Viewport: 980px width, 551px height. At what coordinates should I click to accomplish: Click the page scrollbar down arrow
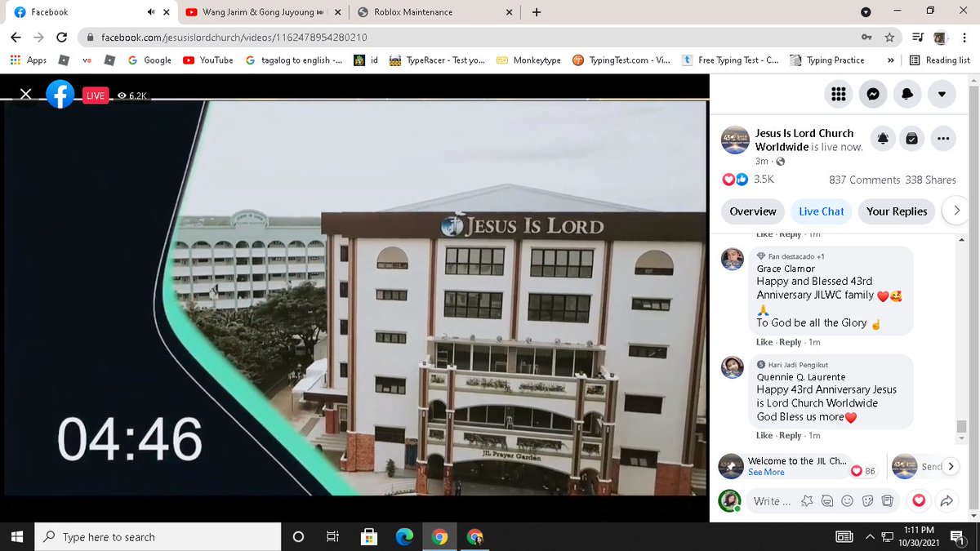[x=973, y=515]
